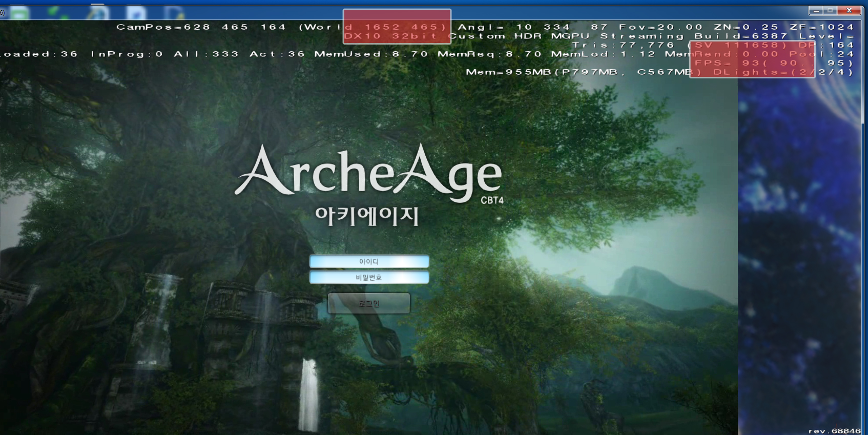Close the ArcheAge game window
Screen dimensions: 868x435
click(x=849, y=10)
